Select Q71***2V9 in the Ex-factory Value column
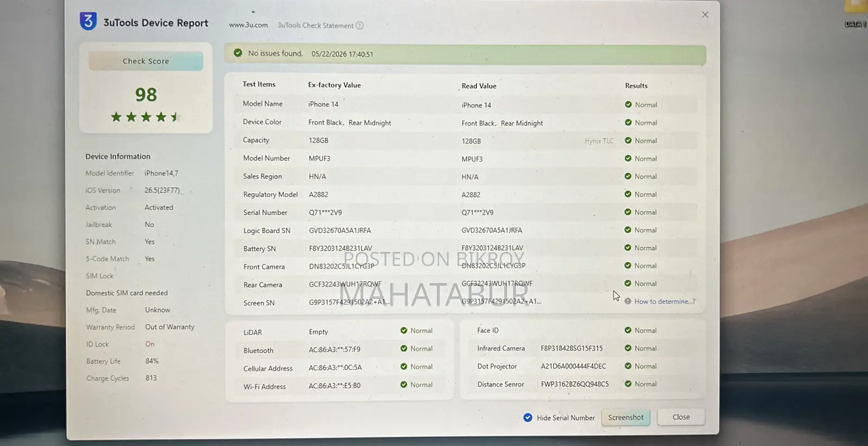Image resolution: width=868 pixels, height=446 pixels. 326,213
